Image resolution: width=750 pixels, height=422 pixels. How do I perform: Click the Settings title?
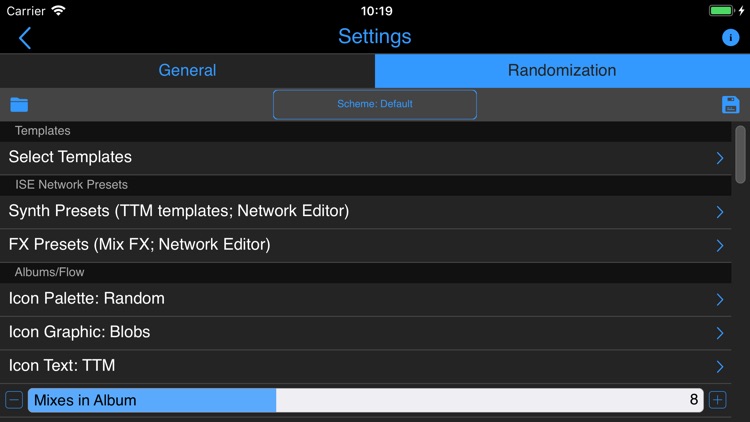pyautogui.click(x=375, y=37)
